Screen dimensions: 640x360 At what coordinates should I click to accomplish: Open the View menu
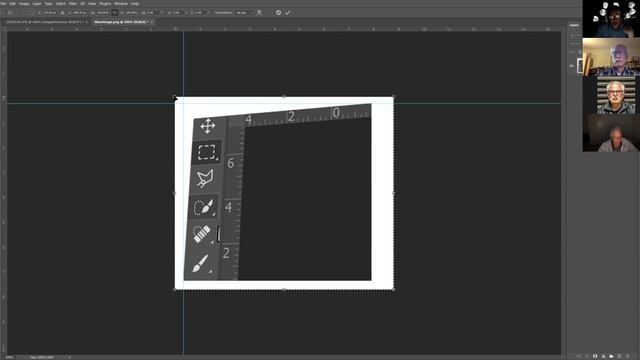[x=92, y=4]
